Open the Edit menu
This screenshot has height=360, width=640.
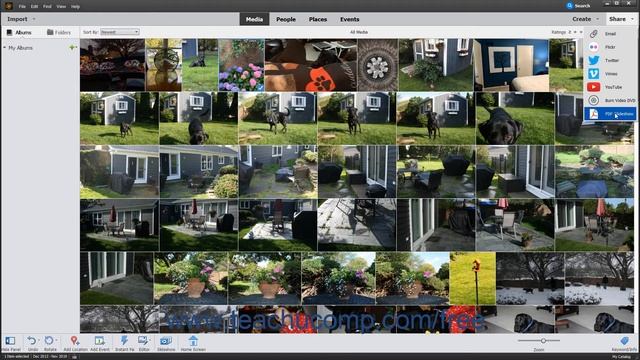[x=34, y=7]
